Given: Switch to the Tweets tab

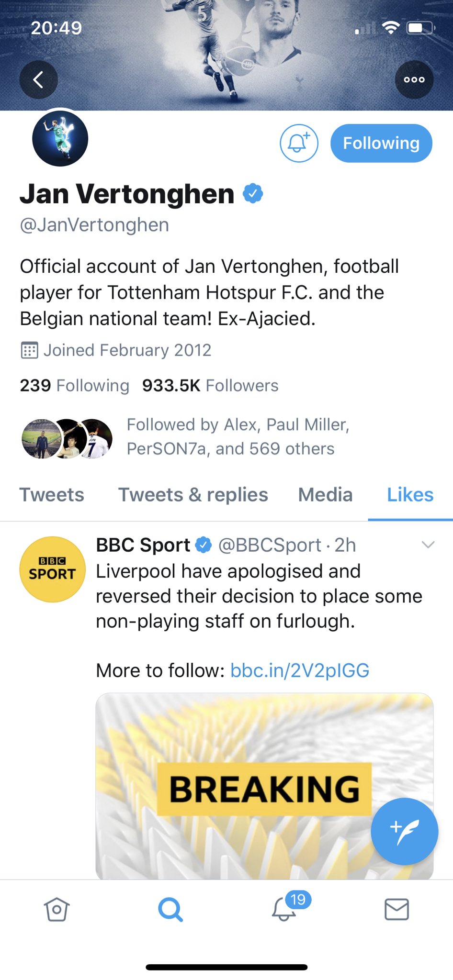Looking at the screenshot, I should [x=52, y=495].
